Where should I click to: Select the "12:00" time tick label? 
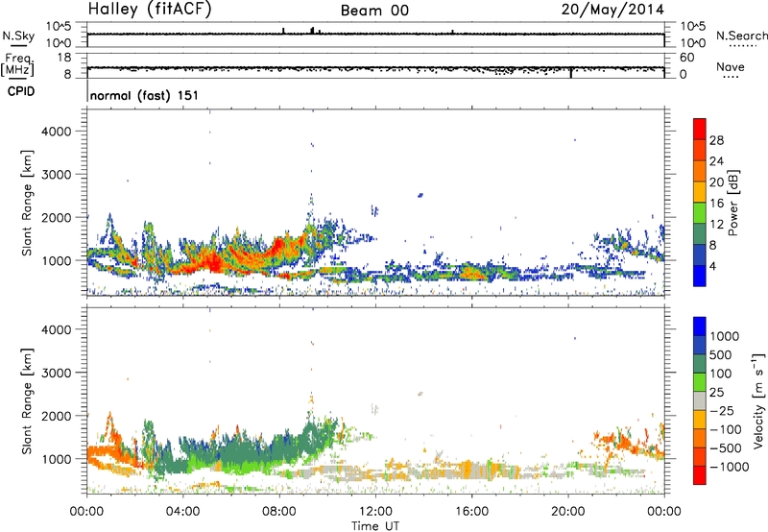pyautogui.click(x=375, y=512)
